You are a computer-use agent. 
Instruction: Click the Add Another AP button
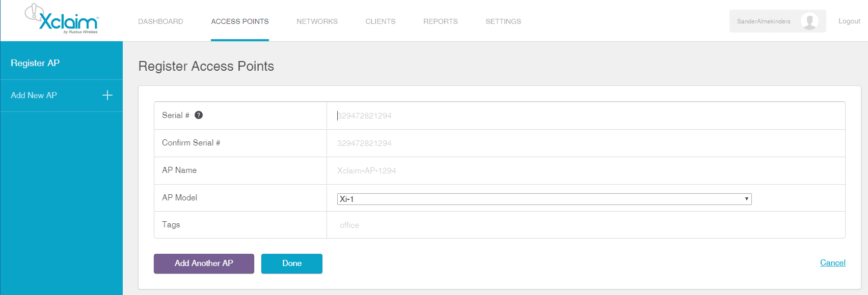[x=204, y=263]
